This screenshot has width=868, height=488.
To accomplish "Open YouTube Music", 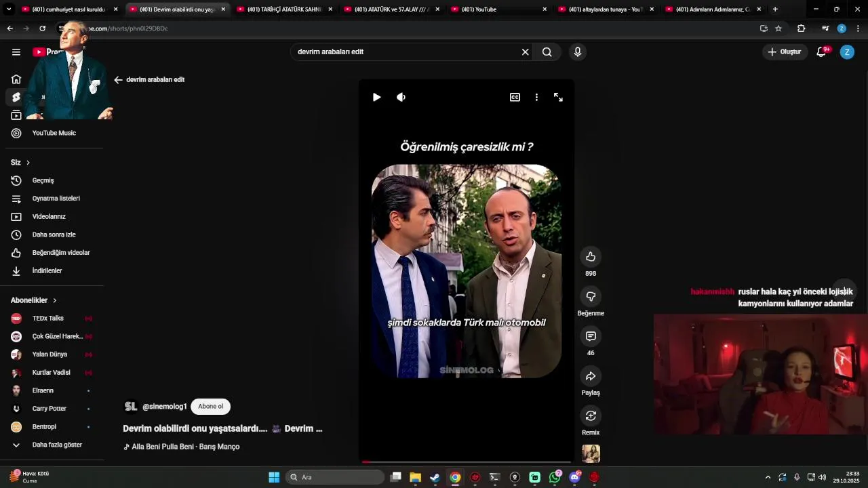I will (54, 133).
